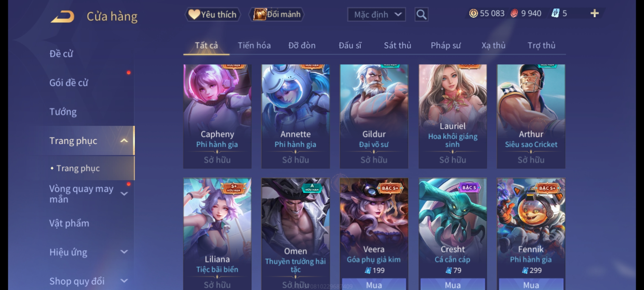Collapse the Trang phục sidebar section
Viewport: 644px width, 290px height.
pos(124,140)
